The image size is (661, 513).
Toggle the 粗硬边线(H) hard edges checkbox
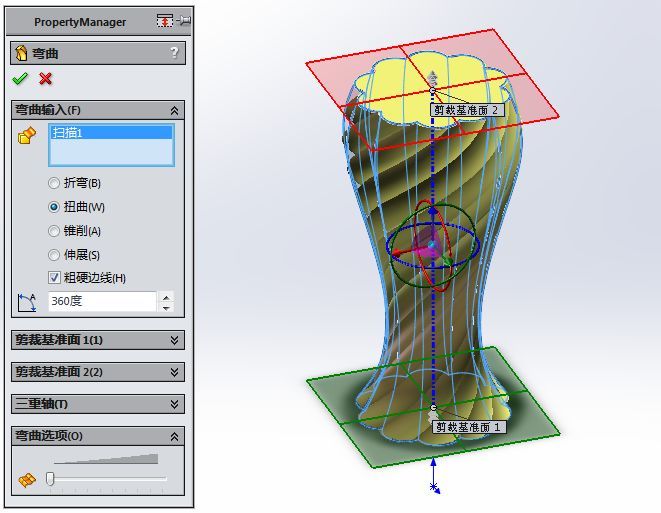[54, 277]
